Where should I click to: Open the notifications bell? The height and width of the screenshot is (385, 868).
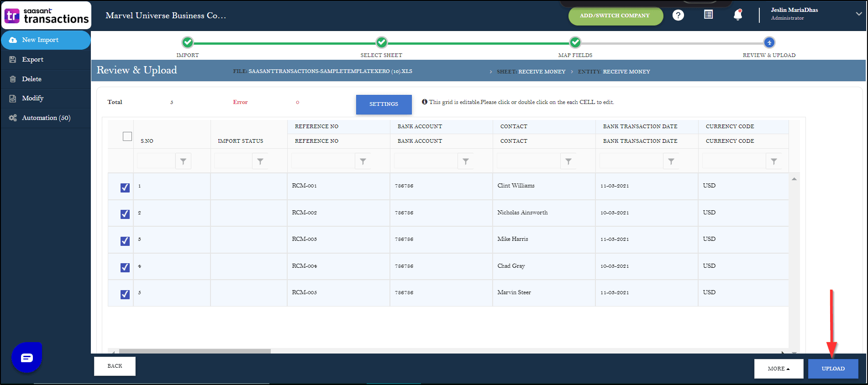point(738,15)
